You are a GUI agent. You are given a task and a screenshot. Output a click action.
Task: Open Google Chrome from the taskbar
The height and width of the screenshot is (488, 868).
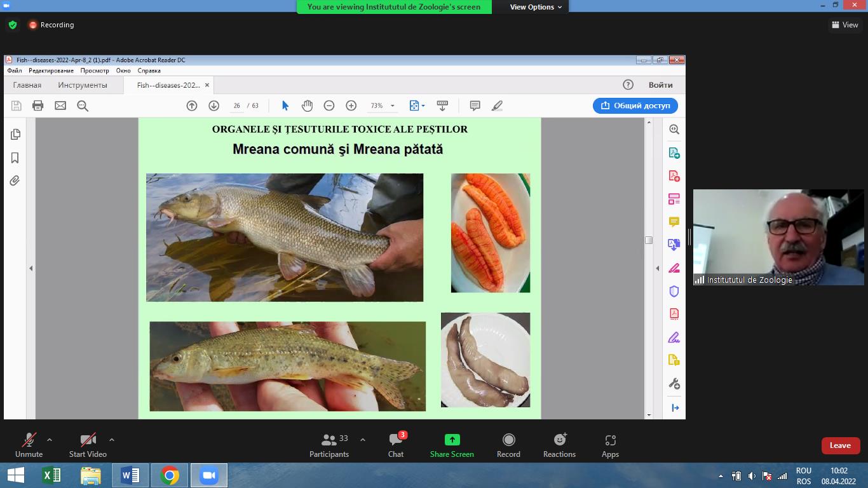tap(170, 475)
